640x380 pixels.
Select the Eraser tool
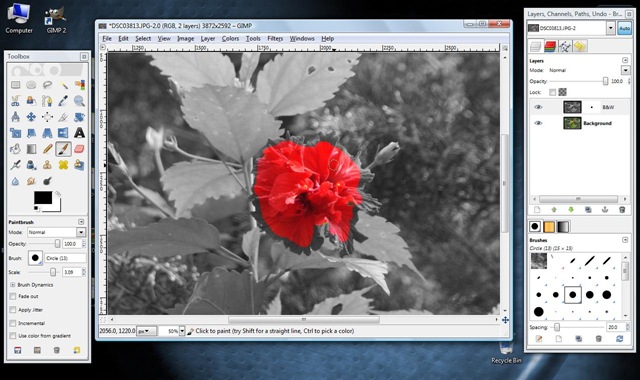[79, 149]
